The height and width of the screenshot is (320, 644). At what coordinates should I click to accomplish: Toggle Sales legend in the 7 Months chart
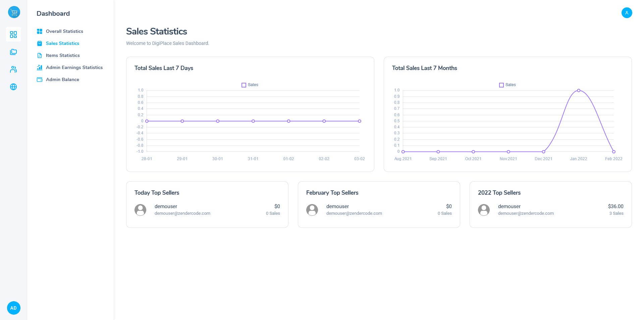pyautogui.click(x=507, y=85)
